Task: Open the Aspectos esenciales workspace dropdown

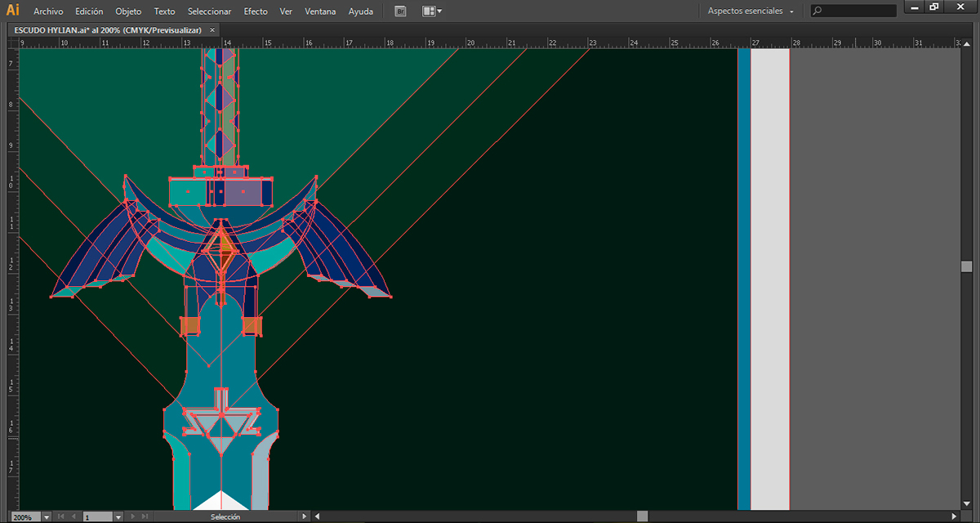Action: (749, 11)
